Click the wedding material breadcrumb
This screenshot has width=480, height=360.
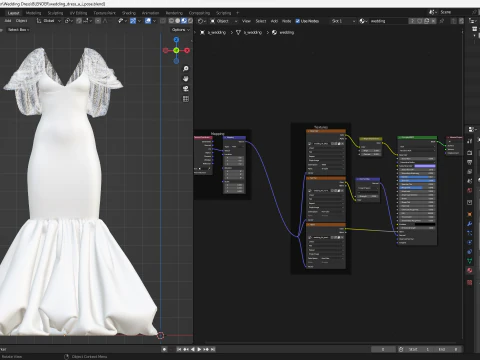tap(283, 32)
